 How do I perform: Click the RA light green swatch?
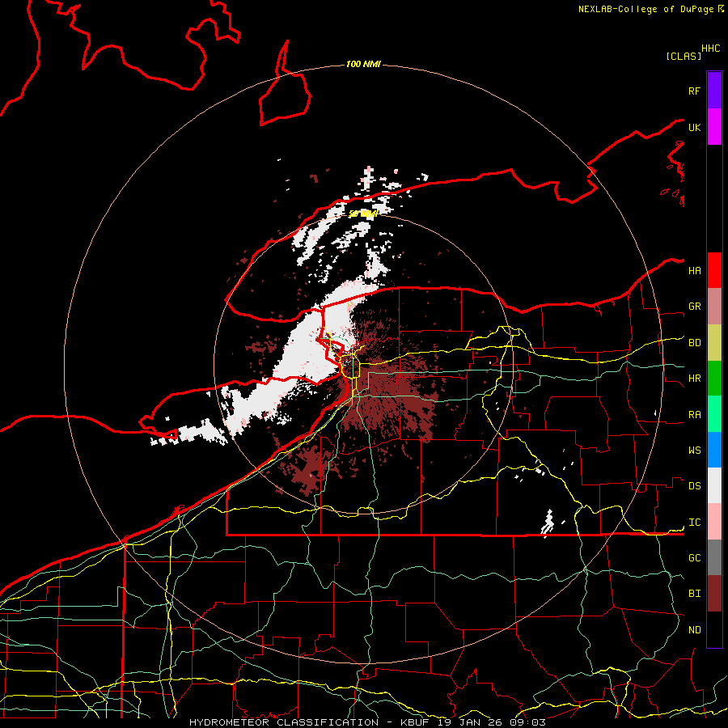pos(714,414)
